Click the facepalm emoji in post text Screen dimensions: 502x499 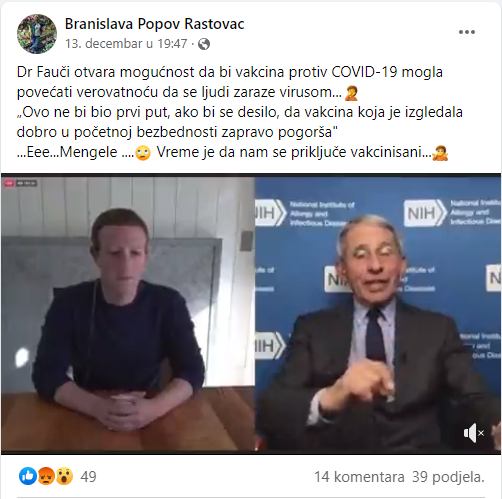tap(351, 93)
